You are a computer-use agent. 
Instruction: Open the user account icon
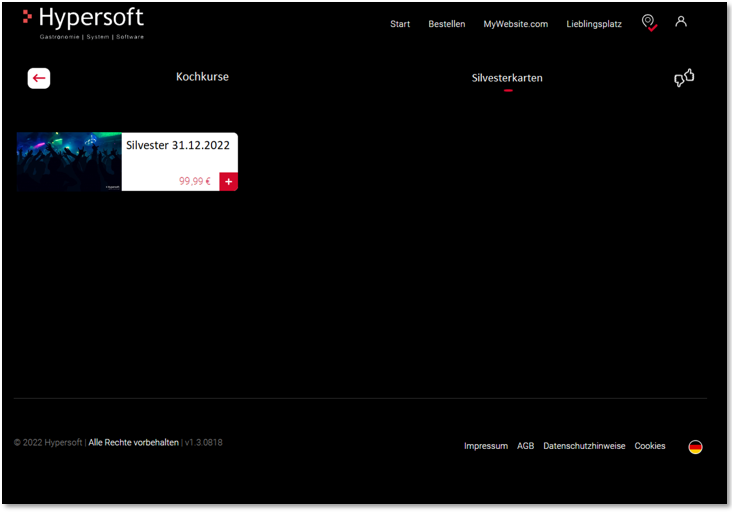[681, 21]
